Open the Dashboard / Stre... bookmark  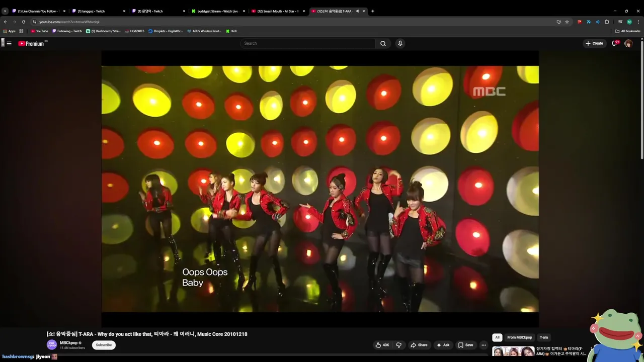tap(103, 31)
